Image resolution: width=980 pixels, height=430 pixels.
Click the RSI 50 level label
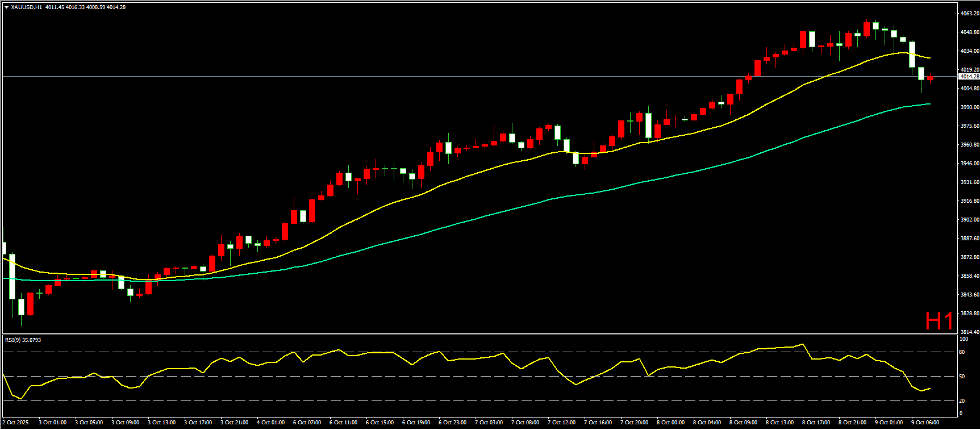pyautogui.click(x=962, y=377)
